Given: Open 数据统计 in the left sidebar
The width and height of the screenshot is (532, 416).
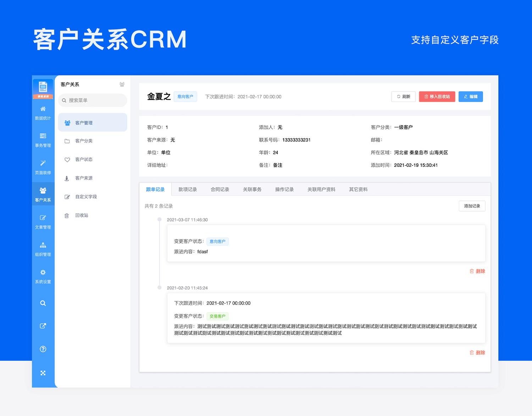Looking at the screenshot, I should (43, 113).
